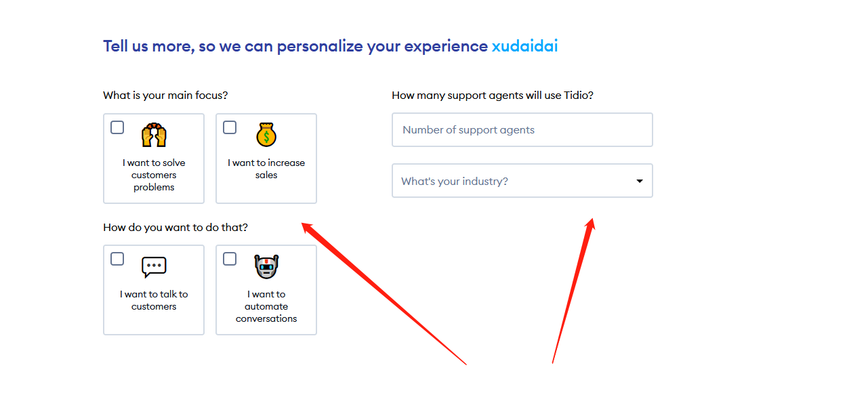Click the industry dropdown arrow
The width and height of the screenshot is (868, 397).
tap(639, 181)
